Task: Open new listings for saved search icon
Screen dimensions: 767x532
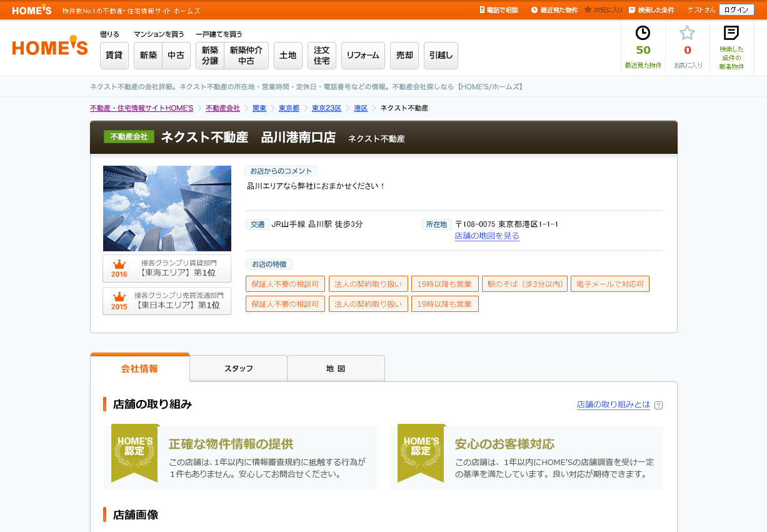Action: pos(731,33)
